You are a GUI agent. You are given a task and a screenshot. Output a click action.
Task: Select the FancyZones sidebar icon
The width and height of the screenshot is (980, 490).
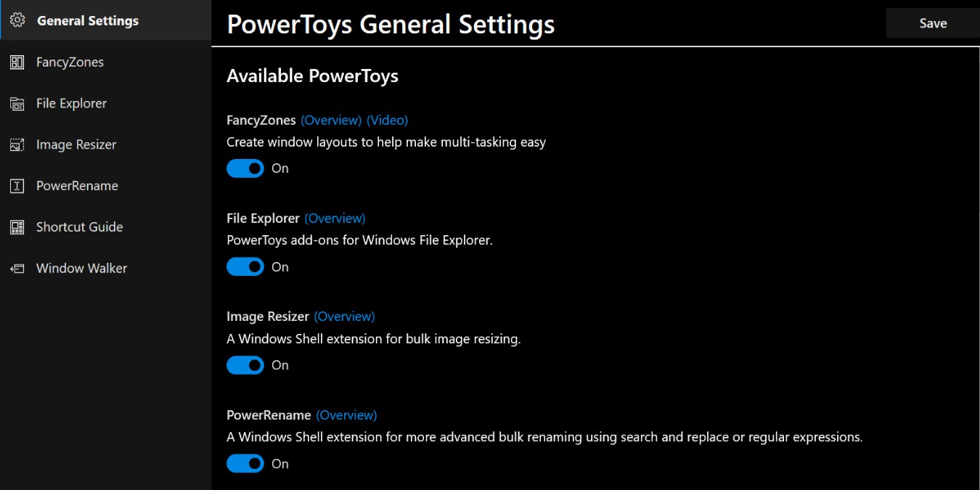tap(17, 62)
